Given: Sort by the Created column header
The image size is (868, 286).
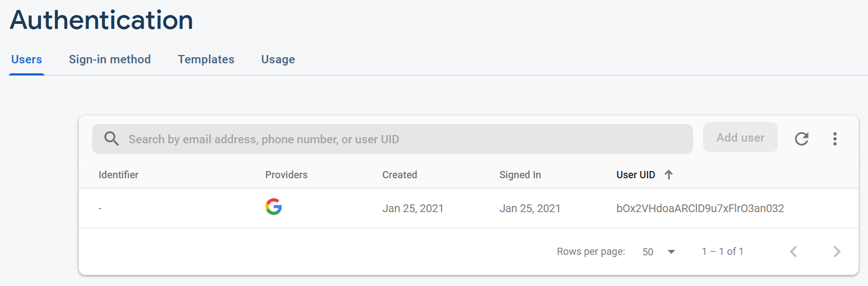Looking at the screenshot, I should tap(399, 175).
